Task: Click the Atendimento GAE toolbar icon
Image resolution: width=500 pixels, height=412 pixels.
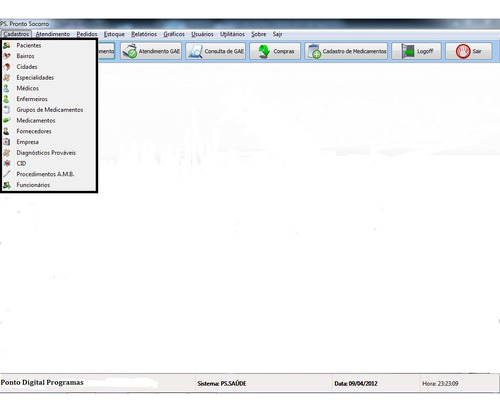Action: (x=129, y=51)
